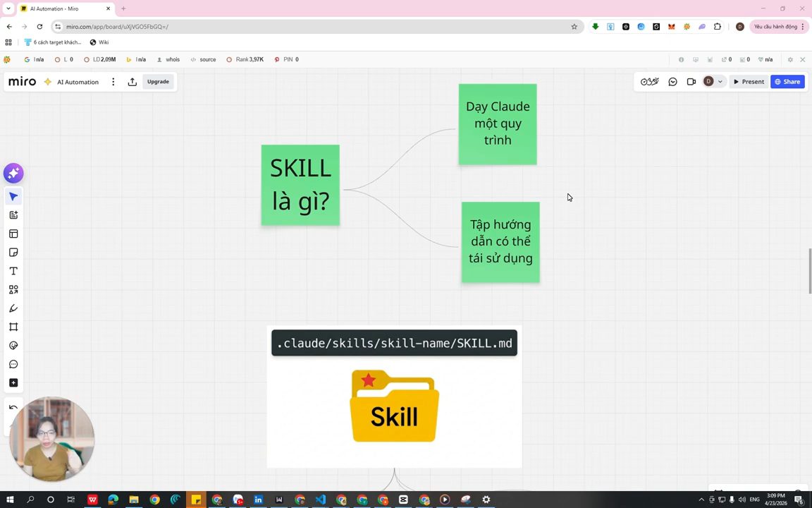The width and height of the screenshot is (812, 508).
Task: Open the Extensions puzzle menu
Action: [x=718, y=26]
